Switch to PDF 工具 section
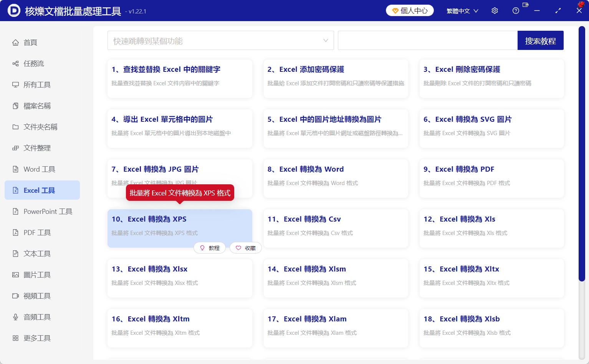Screen dimensions: 589x364 click(x=42, y=233)
